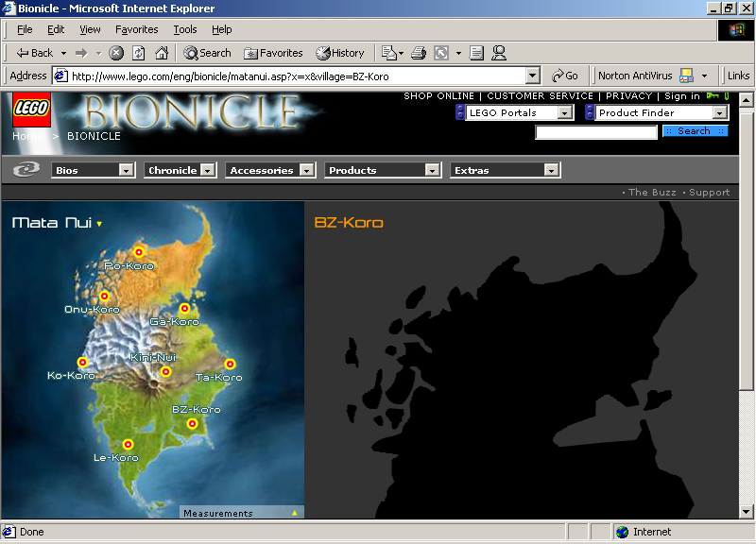Click the page scrollbar up arrow
The height and width of the screenshot is (544, 756).
click(x=746, y=100)
